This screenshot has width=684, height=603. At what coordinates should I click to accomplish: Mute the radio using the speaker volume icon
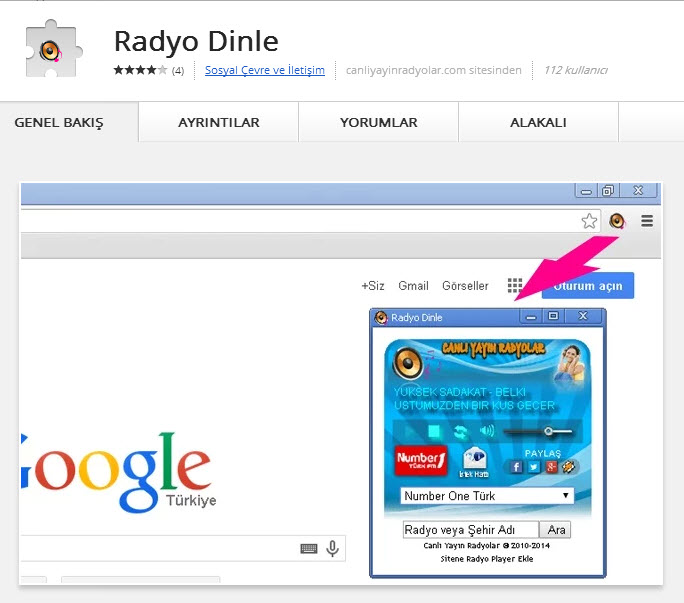(x=487, y=431)
